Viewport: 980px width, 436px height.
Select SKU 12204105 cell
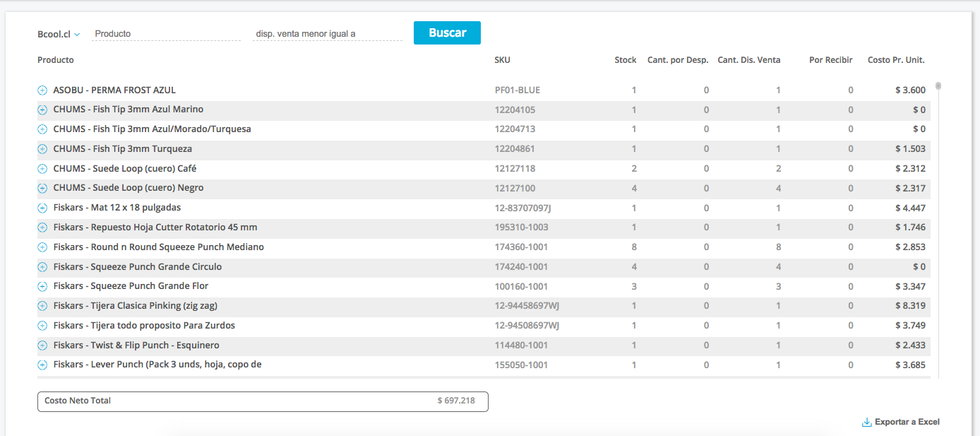click(515, 110)
